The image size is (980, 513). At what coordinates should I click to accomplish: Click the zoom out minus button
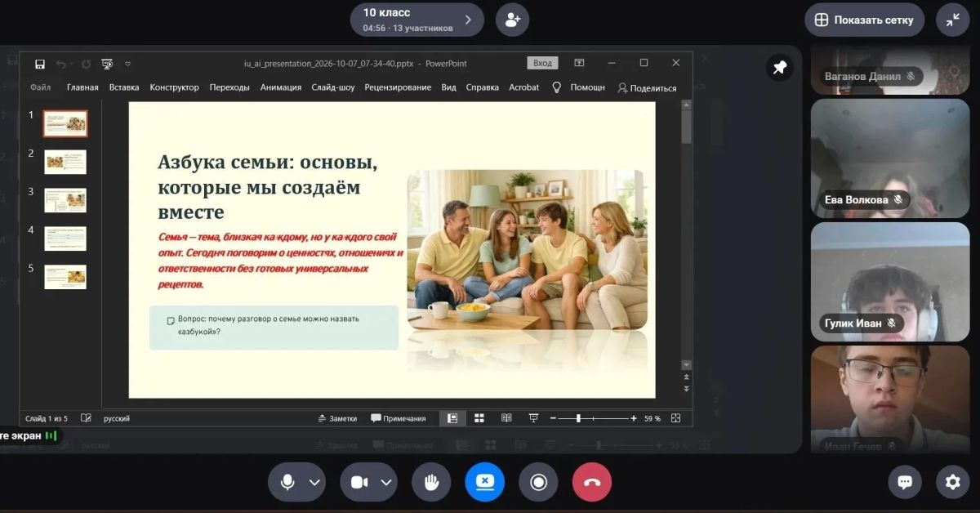[x=553, y=418]
